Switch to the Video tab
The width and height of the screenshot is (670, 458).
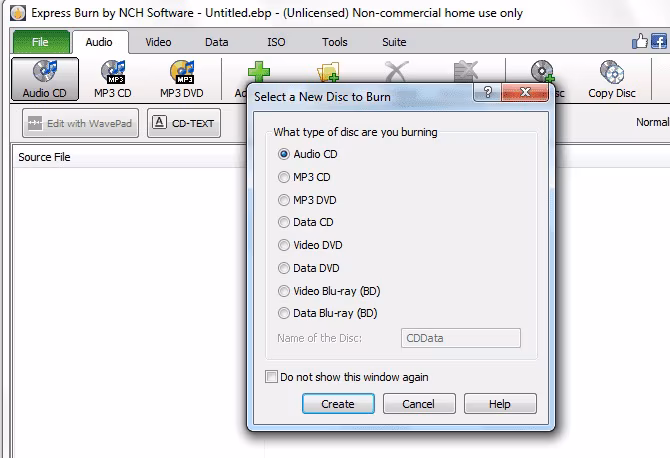coord(158,42)
